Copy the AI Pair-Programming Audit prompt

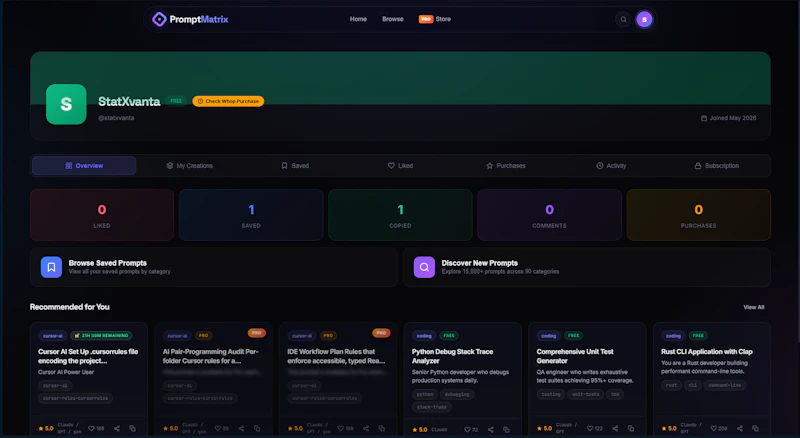pos(257,428)
